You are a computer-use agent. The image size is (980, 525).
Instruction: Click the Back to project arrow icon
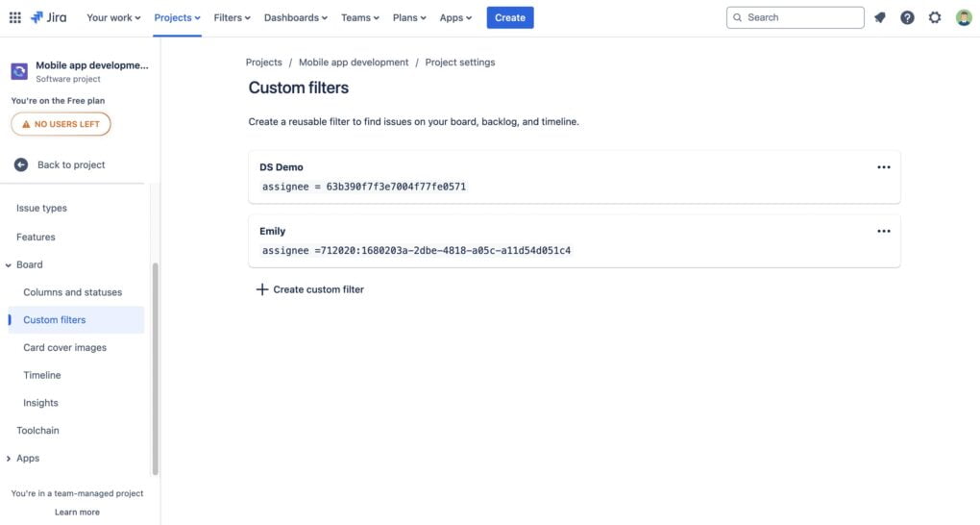21,164
